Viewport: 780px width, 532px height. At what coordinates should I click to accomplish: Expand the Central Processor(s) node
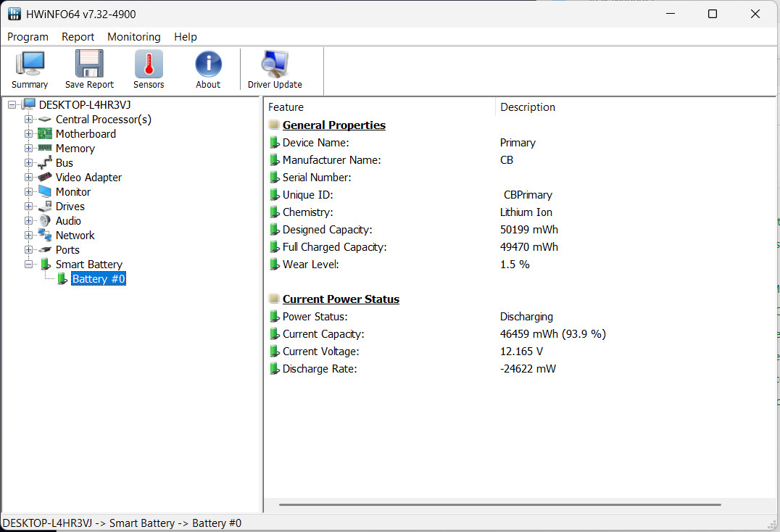(29, 120)
